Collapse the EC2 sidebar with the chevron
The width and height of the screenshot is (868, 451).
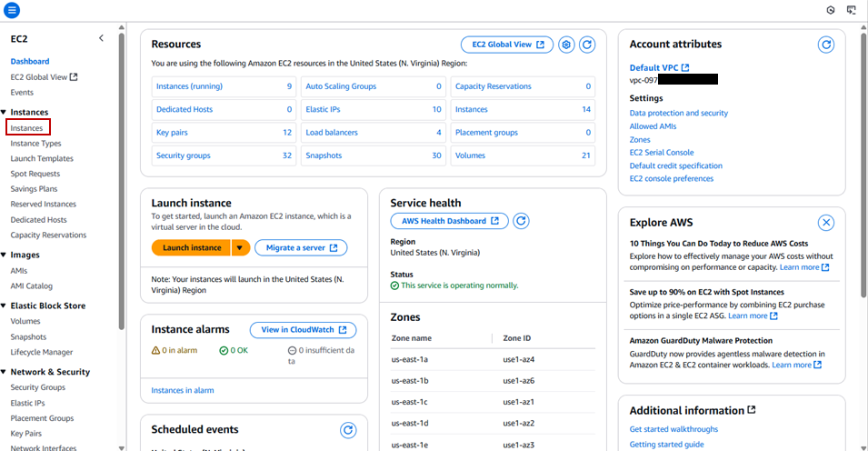click(x=101, y=38)
